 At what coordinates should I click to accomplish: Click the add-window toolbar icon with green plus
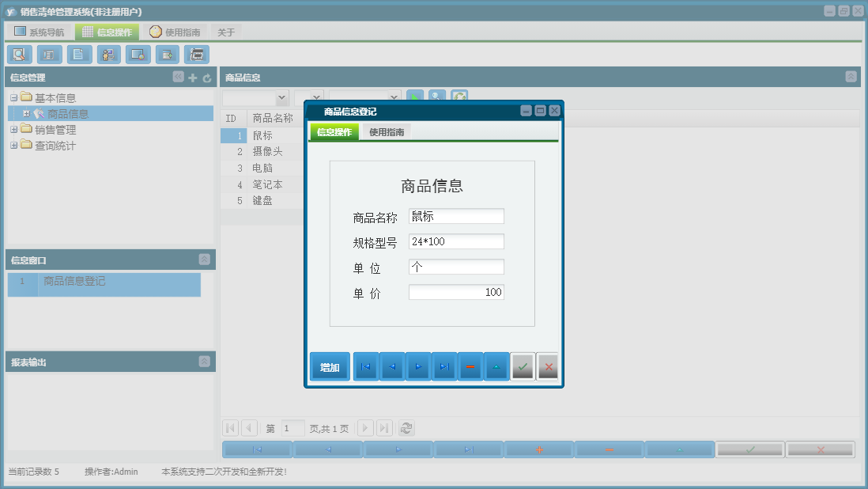167,55
